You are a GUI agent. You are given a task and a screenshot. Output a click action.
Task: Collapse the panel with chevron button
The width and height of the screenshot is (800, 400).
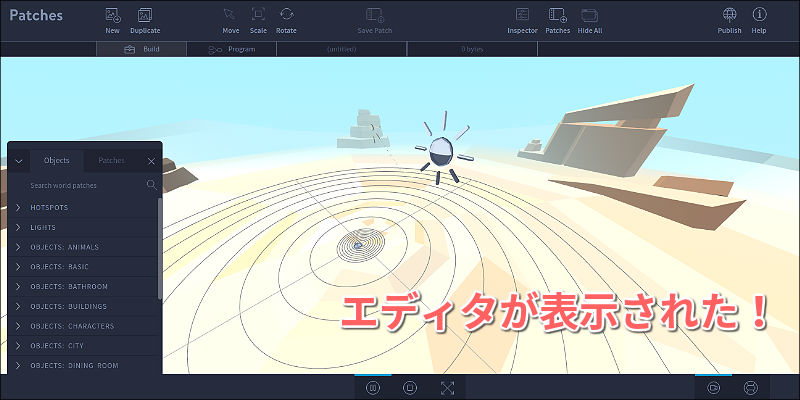(x=19, y=161)
